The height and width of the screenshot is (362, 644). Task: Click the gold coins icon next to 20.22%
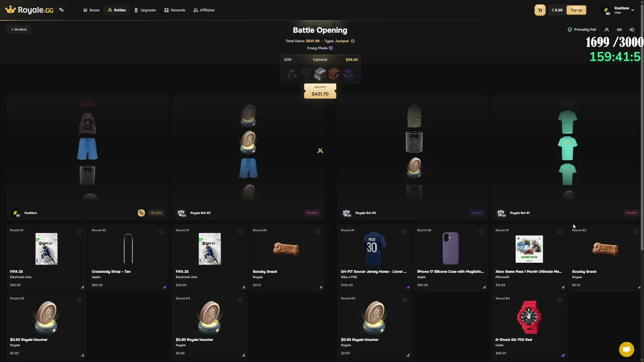141,213
